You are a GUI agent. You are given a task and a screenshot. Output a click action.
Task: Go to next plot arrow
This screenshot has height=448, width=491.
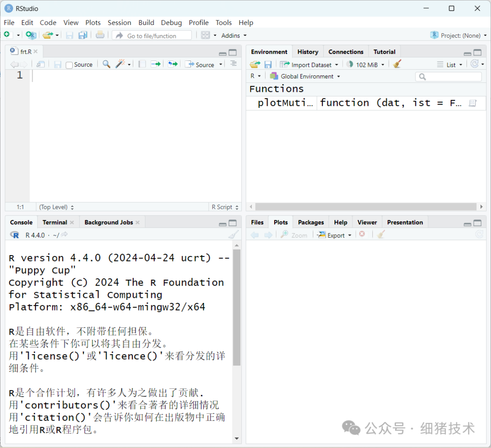pos(268,235)
